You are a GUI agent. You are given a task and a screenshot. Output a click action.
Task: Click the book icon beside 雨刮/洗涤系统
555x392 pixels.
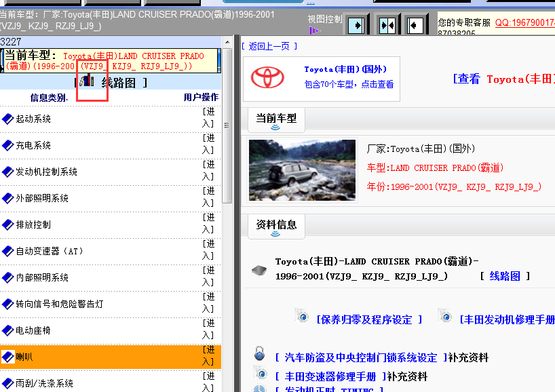pyautogui.click(x=7, y=383)
